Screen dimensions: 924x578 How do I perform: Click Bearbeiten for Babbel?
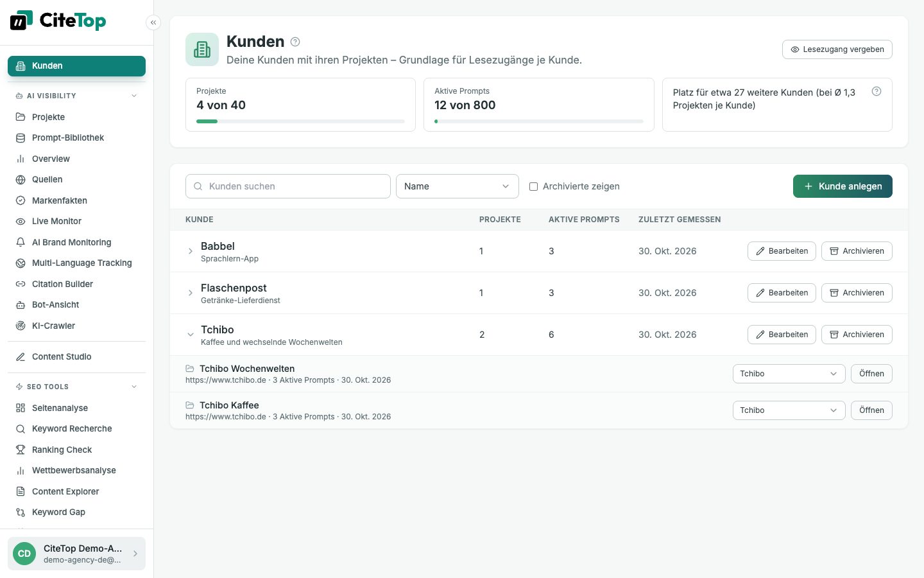(x=782, y=251)
